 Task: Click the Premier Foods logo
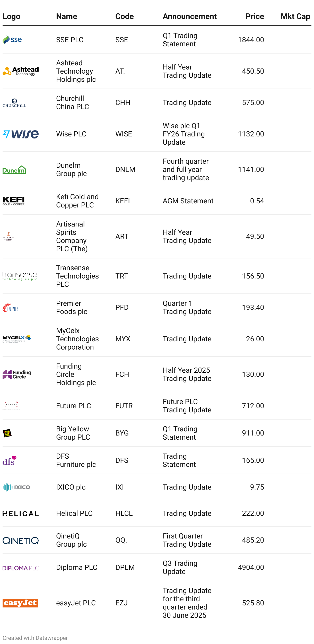(x=11, y=308)
